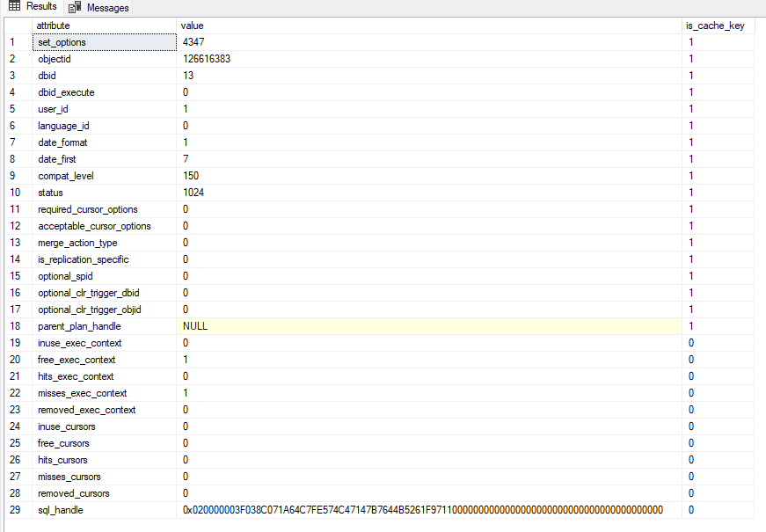Select the status attribute cell
The width and height of the screenshot is (766, 532).
105,193
